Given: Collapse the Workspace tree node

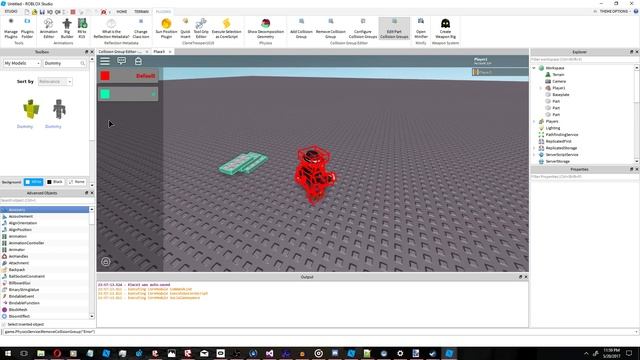Looking at the screenshot, I should tap(534, 68).
